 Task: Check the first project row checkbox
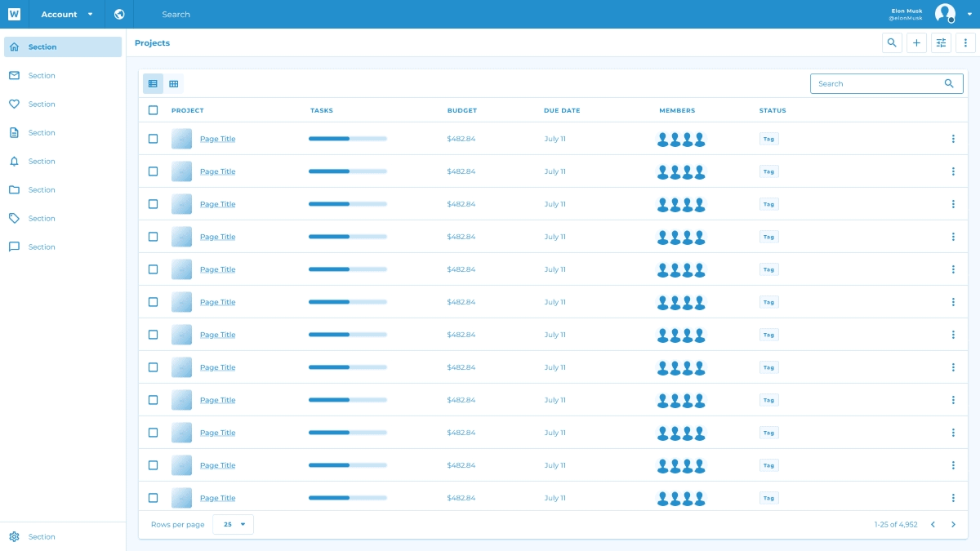tap(153, 139)
